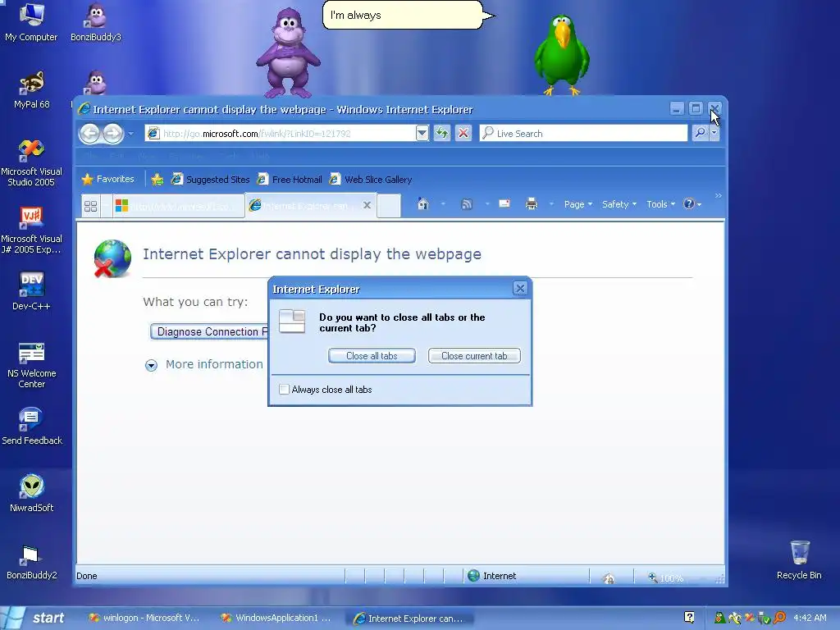Click the browser Forward arrow button
840x630 pixels.
coord(113,134)
